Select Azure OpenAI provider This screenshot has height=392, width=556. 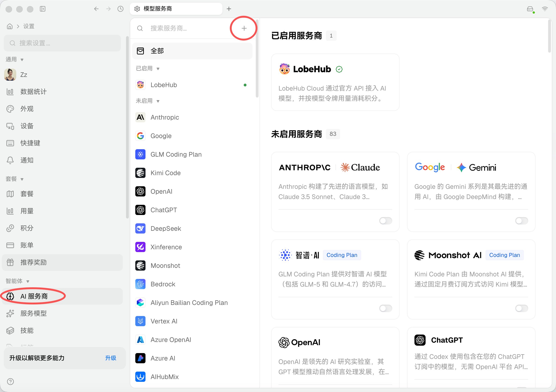click(x=192, y=340)
